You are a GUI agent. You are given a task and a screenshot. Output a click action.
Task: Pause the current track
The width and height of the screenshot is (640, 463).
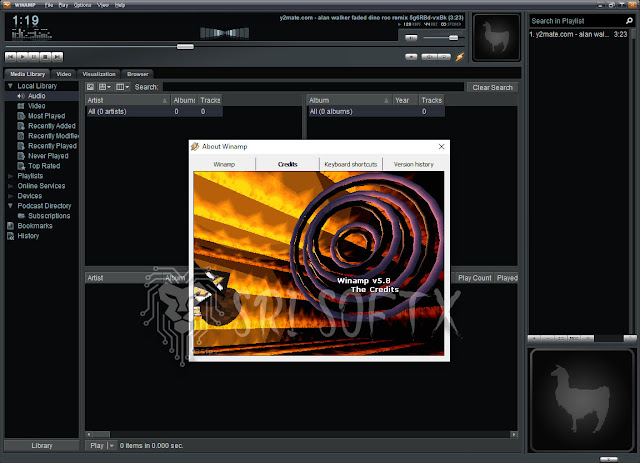34,57
